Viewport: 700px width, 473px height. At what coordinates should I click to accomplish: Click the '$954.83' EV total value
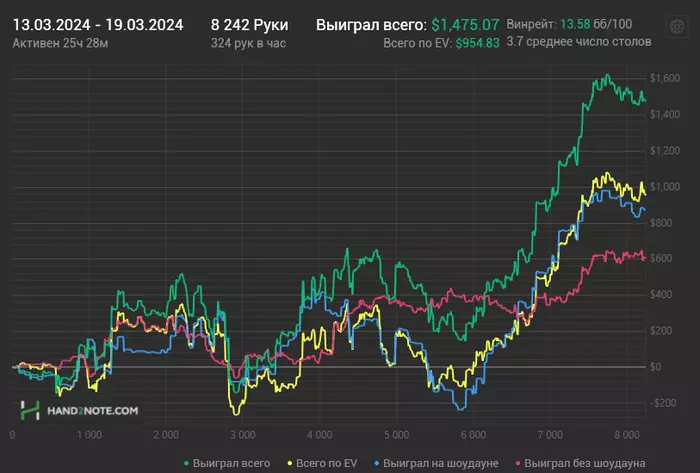tap(477, 43)
